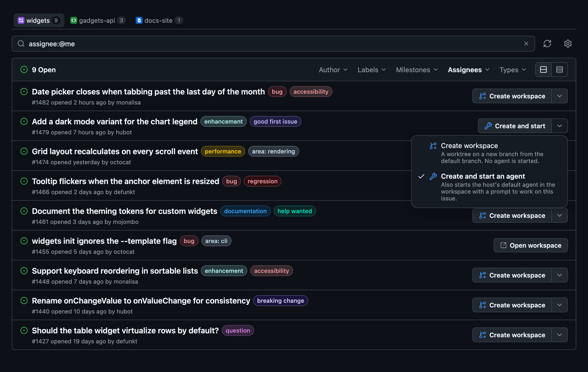Open the Labels filter dropdown
Image resolution: width=588 pixels, height=372 pixels.
point(372,70)
